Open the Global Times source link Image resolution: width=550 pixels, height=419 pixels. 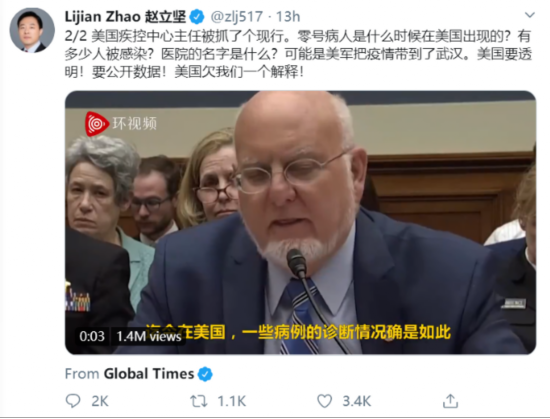pyautogui.click(x=149, y=374)
